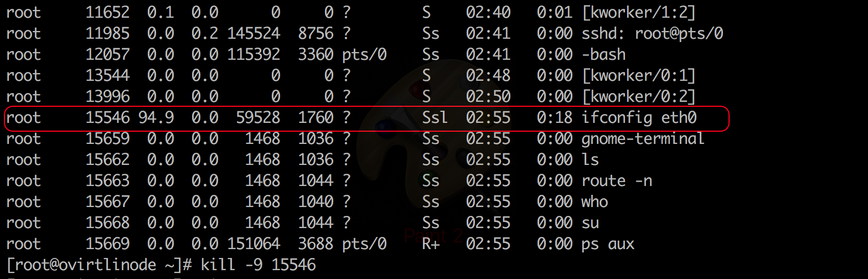Click the [kworker/0:2] command text
868x279 pixels.
[x=639, y=96]
